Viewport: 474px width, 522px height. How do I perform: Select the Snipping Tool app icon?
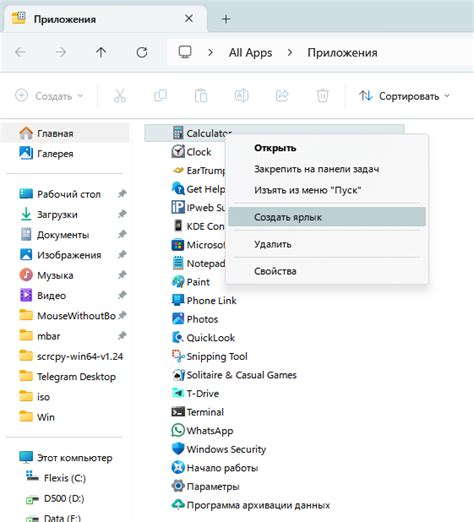coord(178,356)
